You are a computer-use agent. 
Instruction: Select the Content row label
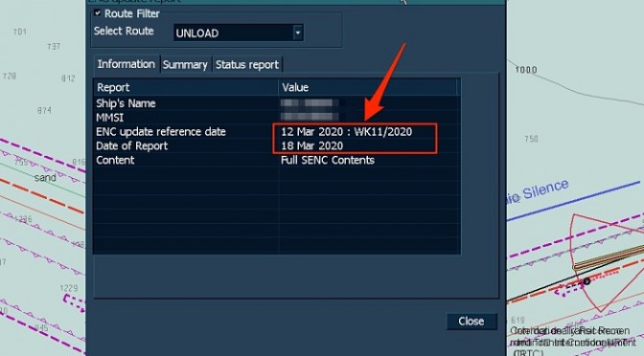click(x=115, y=160)
